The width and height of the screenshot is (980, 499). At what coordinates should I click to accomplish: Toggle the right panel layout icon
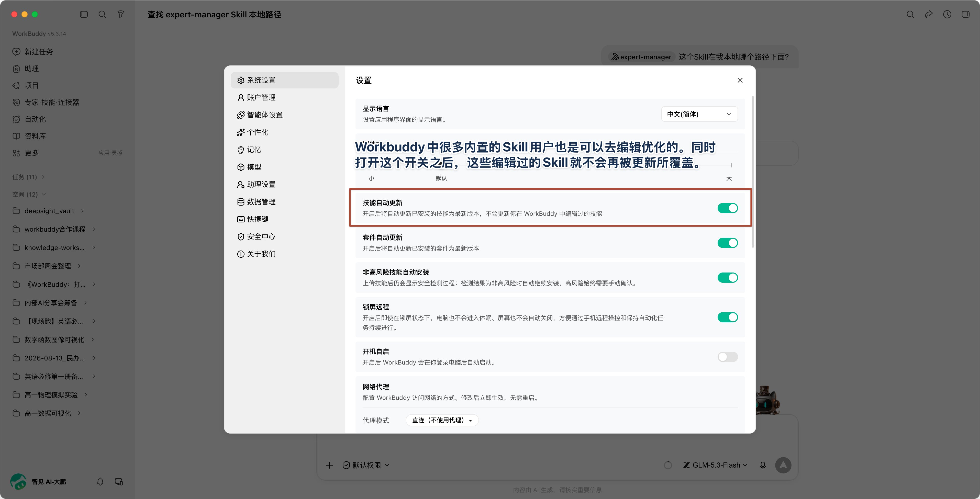[965, 15]
